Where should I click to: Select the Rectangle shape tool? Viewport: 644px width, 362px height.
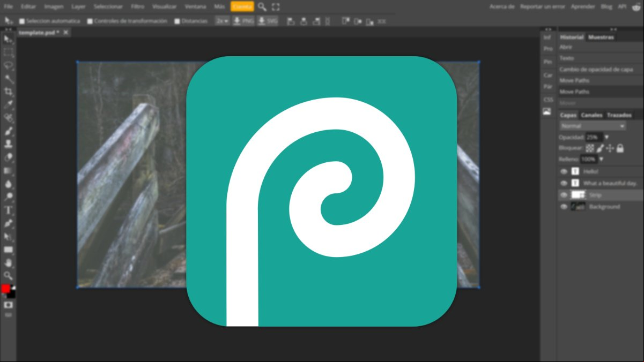click(9, 250)
